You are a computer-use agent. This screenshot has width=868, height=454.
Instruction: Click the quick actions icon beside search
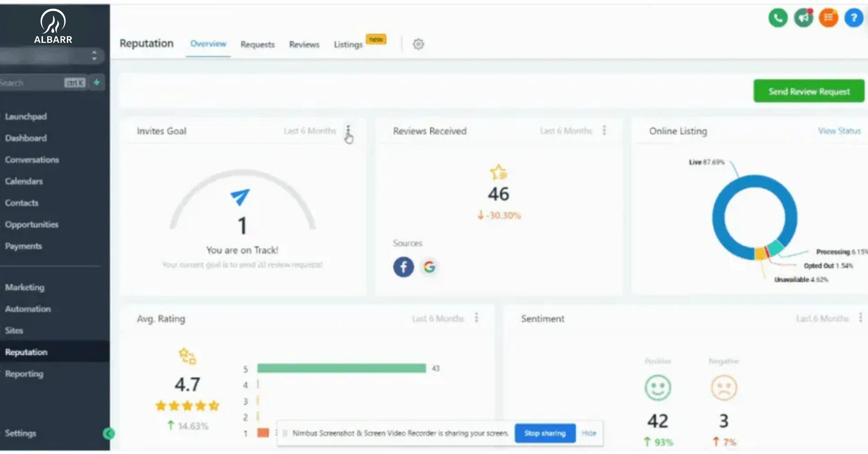97,83
